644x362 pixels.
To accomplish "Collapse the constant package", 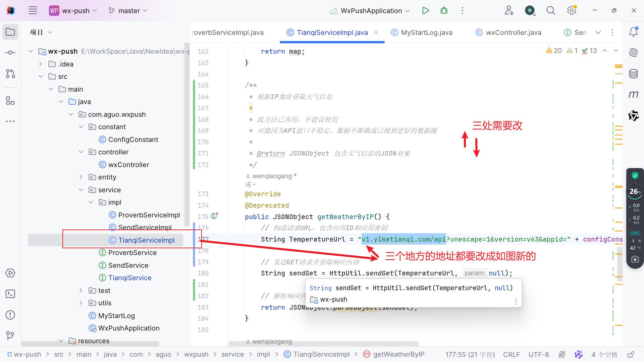I will [x=81, y=127].
